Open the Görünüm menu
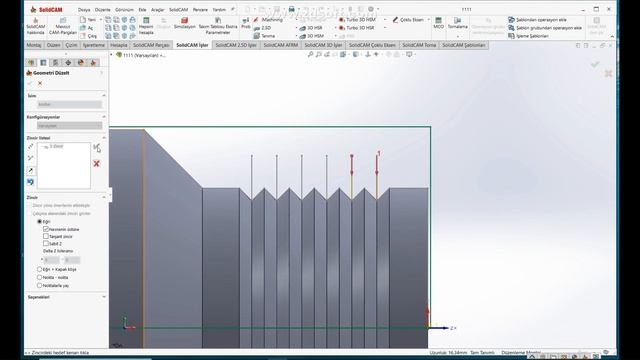Image resolution: width=640 pixels, height=360 pixels. tap(124, 9)
